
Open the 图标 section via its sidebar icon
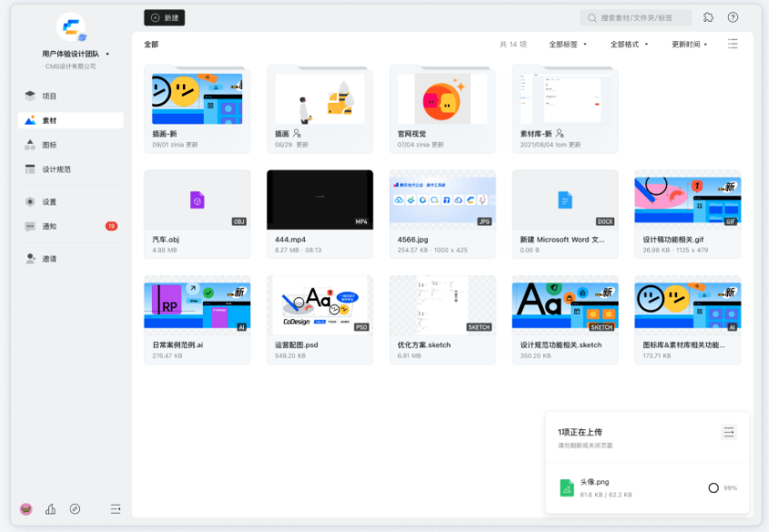tap(30, 144)
